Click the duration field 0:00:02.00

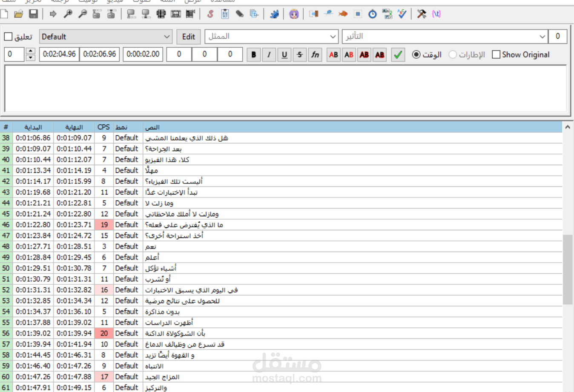(x=143, y=54)
